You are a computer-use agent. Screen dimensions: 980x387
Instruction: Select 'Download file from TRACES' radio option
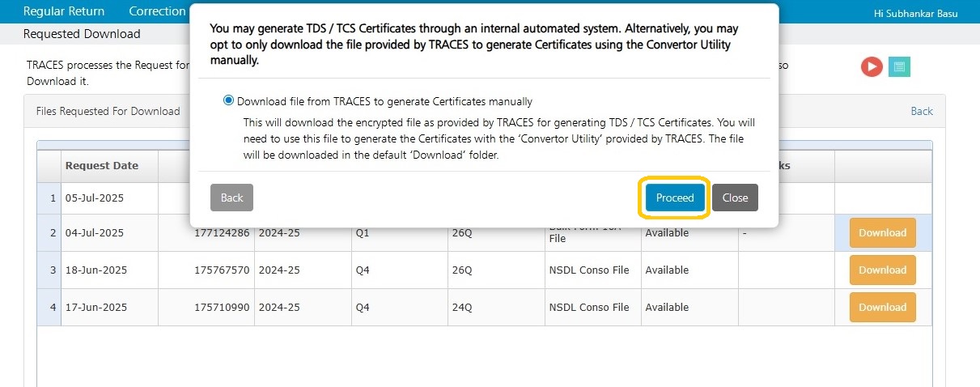pyautogui.click(x=228, y=101)
